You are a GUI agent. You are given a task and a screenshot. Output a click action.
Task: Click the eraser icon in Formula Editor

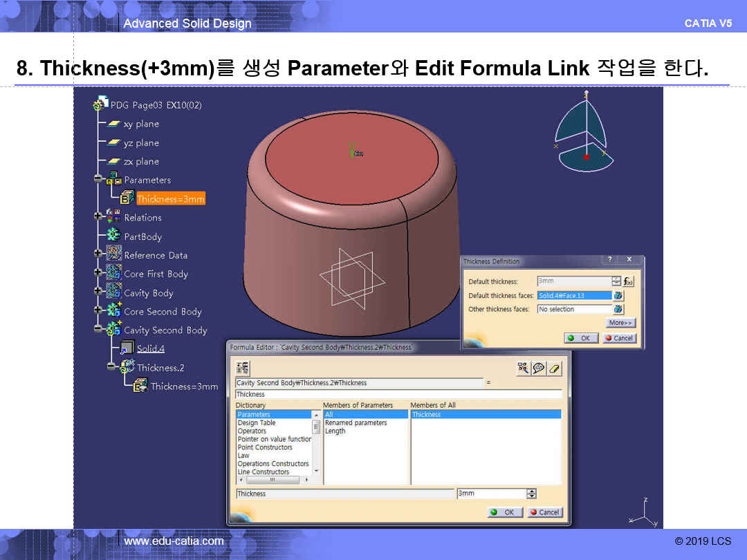[x=554, y=368]
